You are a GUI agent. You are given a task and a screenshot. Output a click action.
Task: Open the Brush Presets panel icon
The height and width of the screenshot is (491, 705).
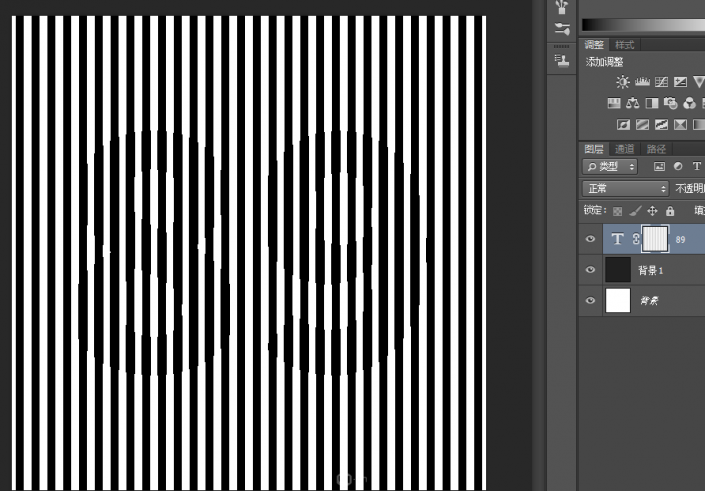click(561, 28)
